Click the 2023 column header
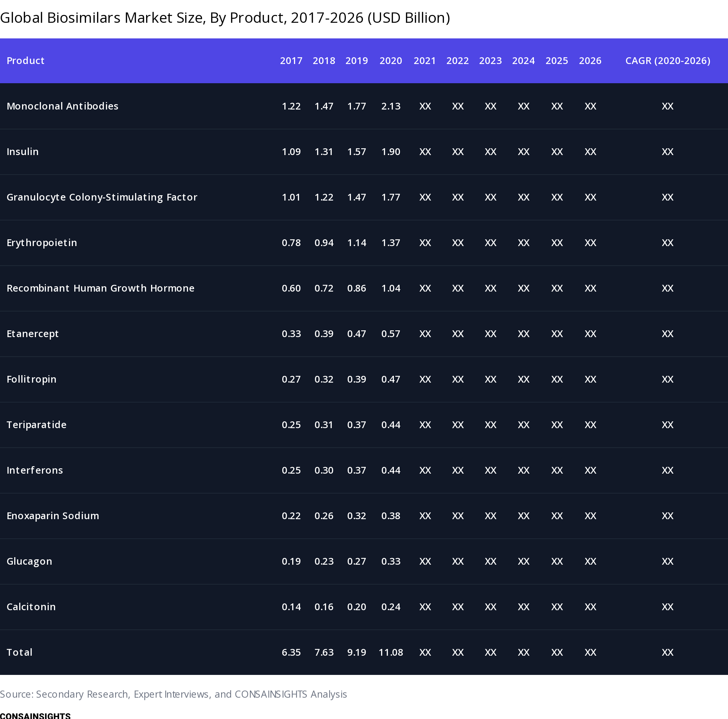This screenshot has height=719, width=728. [x=491, y=61]
